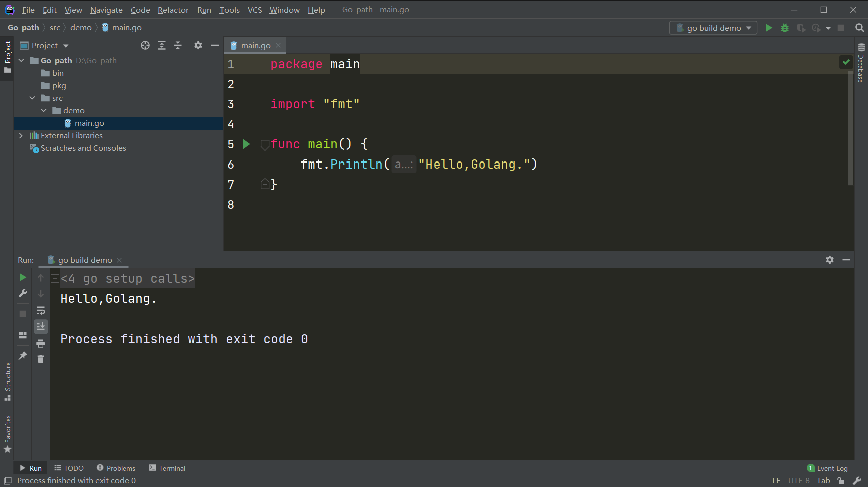Toggle scroll to end in Run output
Image resolution: width=868 pixels, height=487 pixels.
[x=41, y=327]
